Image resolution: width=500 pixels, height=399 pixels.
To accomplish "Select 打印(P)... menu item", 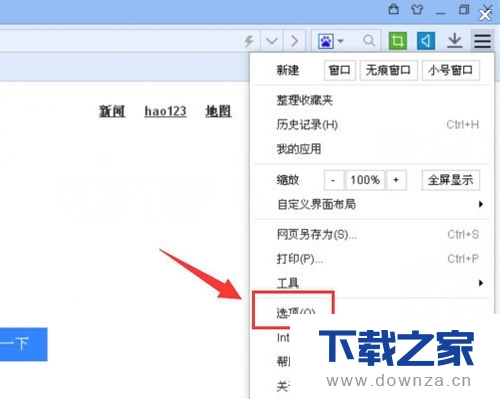I will [x=372, y=259].
